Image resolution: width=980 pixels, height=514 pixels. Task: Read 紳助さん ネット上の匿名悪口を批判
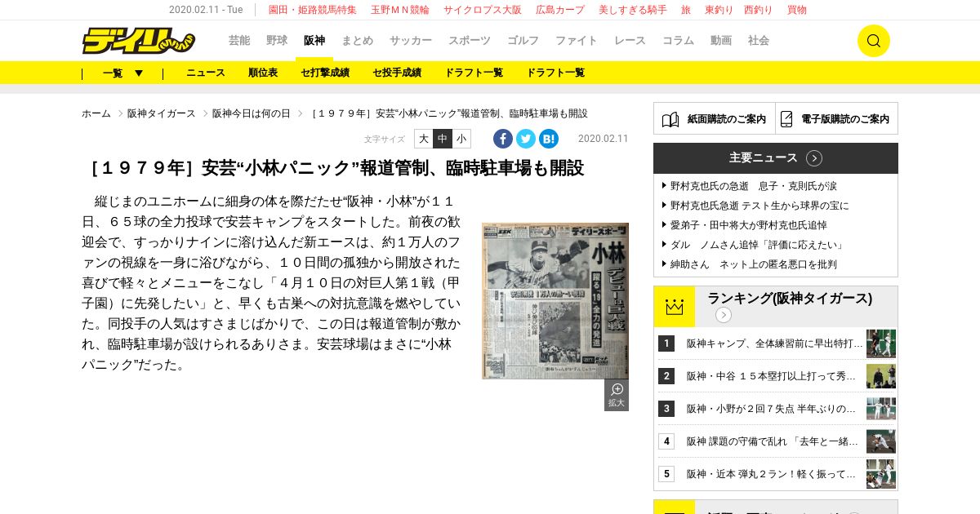pos(754,264)
